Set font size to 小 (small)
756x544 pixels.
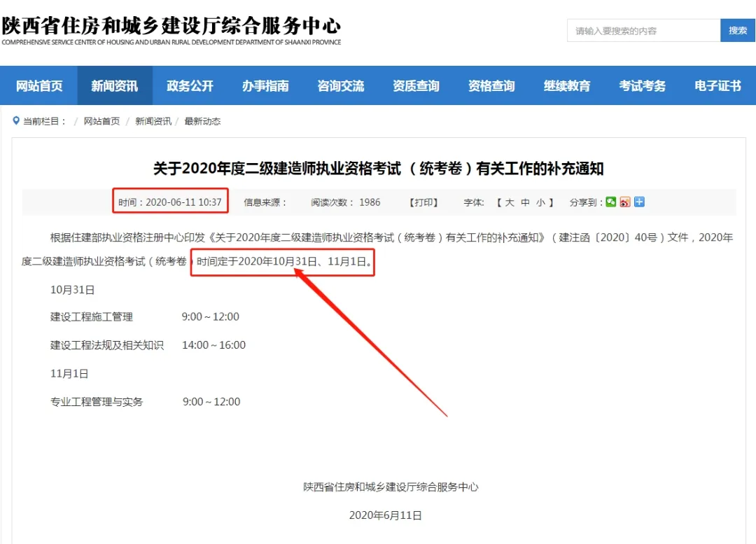pos(540,202)
